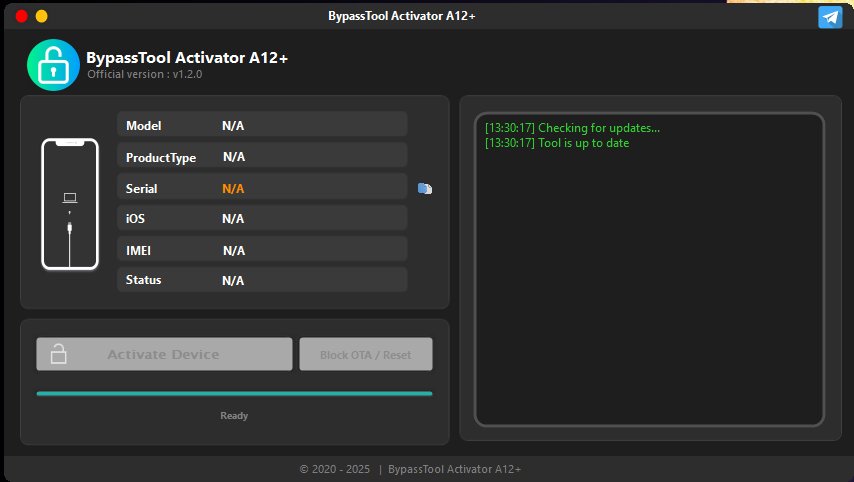Click the Ready status label
The image size is (854, 482).
point(234,415)
